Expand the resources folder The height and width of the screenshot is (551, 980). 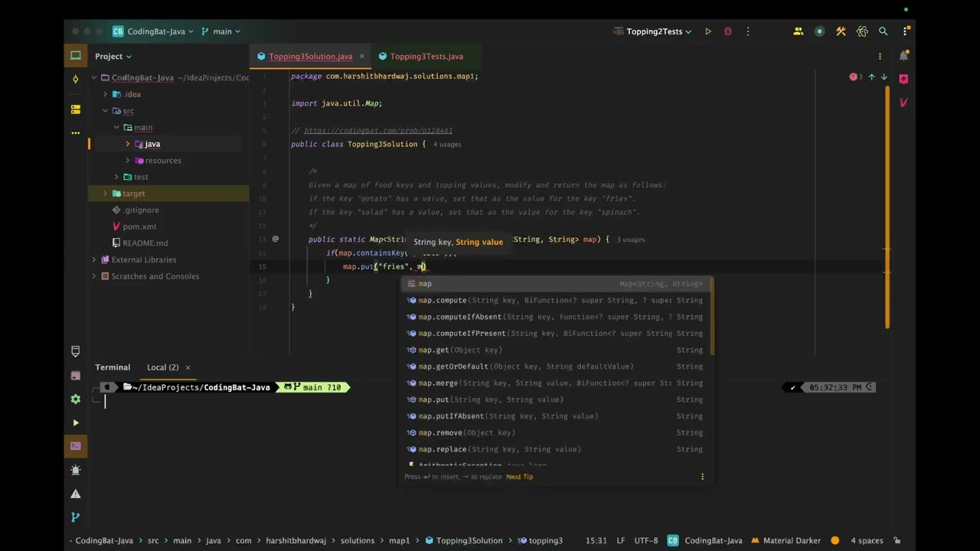click(x=128, y=161)
